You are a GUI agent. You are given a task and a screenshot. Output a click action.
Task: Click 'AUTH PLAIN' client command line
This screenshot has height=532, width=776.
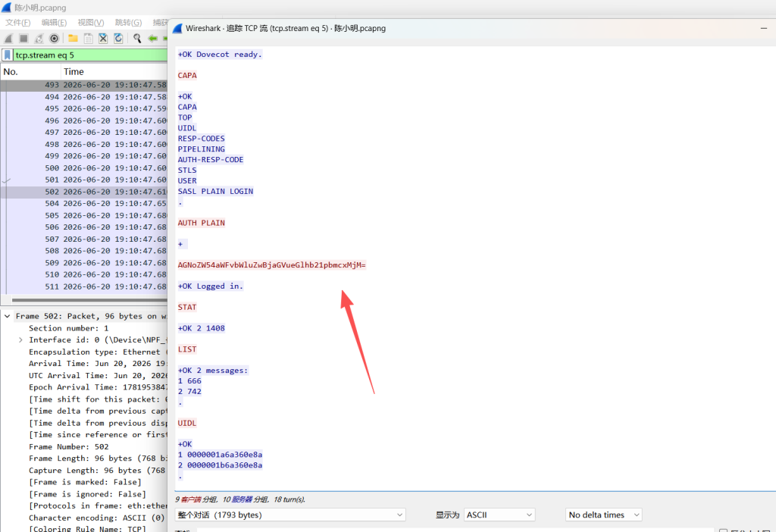(x=202, y=223)
